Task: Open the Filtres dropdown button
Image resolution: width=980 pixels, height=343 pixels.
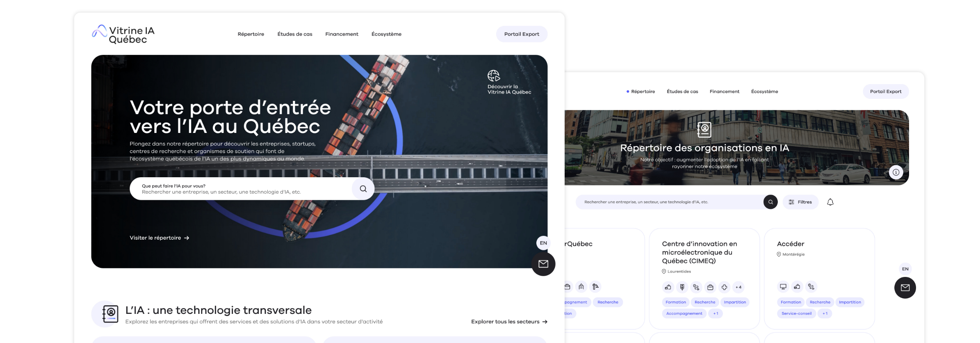Action: click(800, 202)
